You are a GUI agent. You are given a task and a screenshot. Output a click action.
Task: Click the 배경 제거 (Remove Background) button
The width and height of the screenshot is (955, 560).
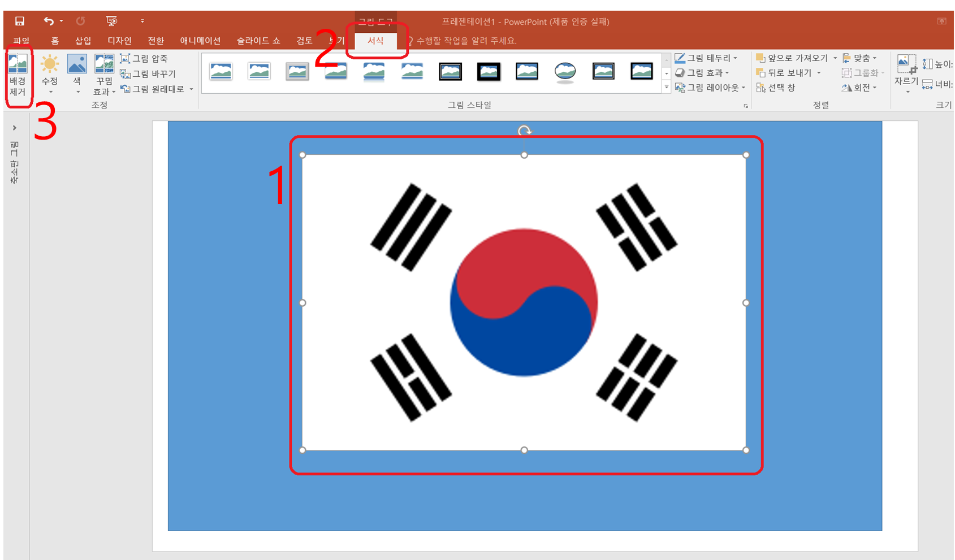tap(18, 76)
